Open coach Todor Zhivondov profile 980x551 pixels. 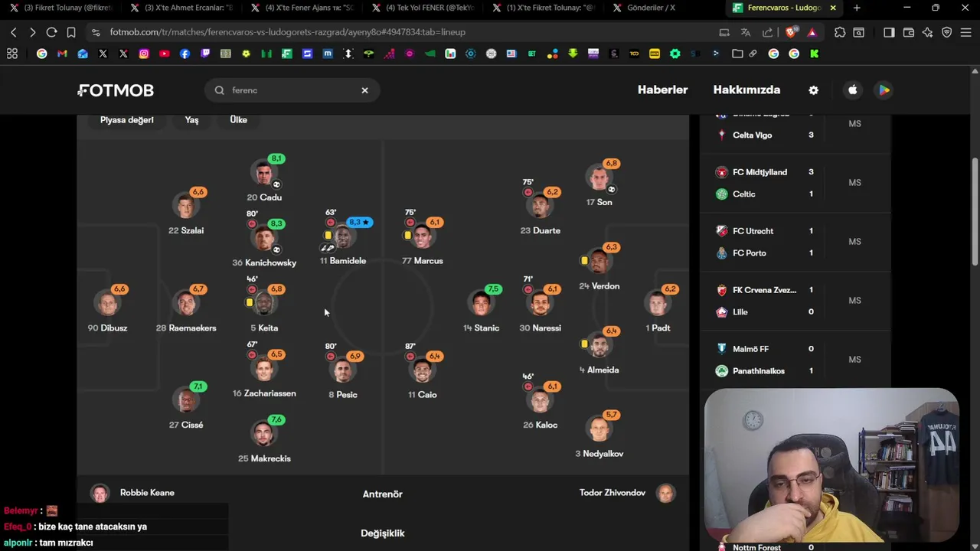coord(627,493)
